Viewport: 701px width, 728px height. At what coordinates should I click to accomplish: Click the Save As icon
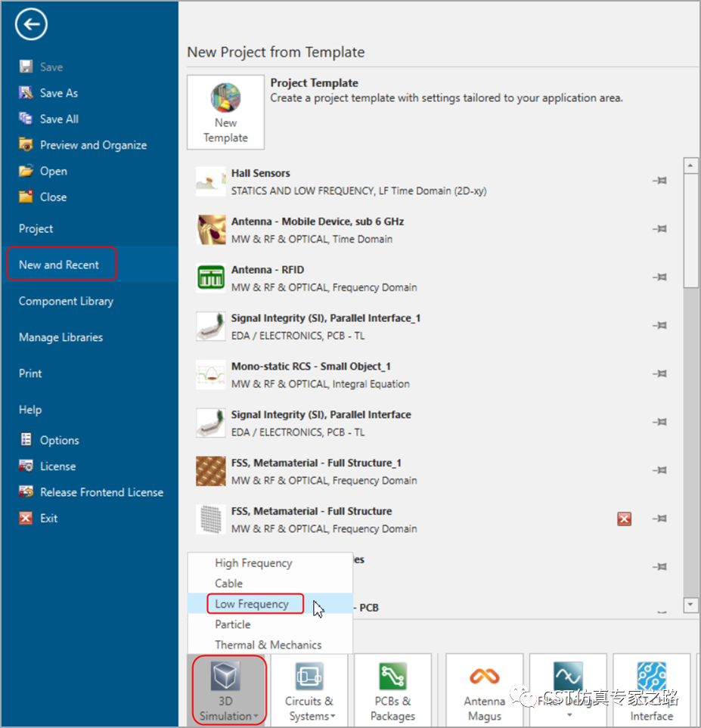pyautogui.click(x=26, y=93)
